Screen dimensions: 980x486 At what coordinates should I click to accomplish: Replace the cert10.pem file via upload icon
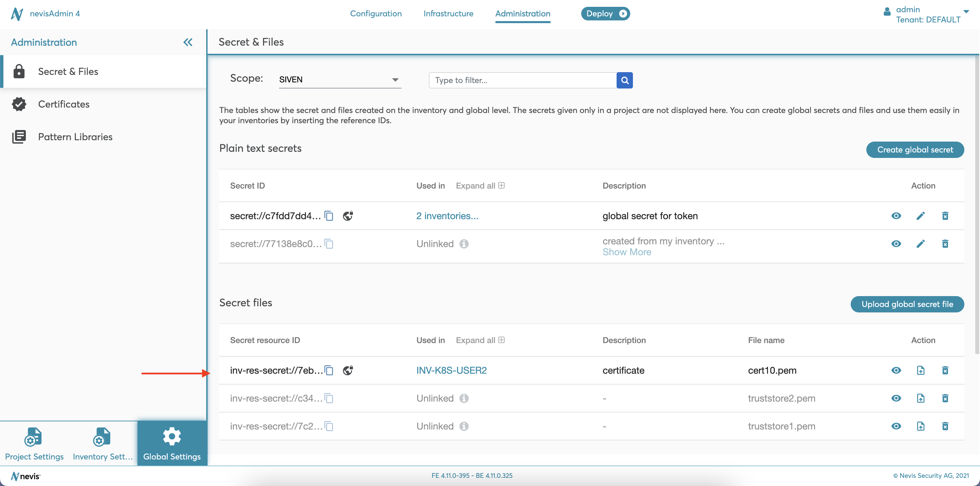click(921, 370)
